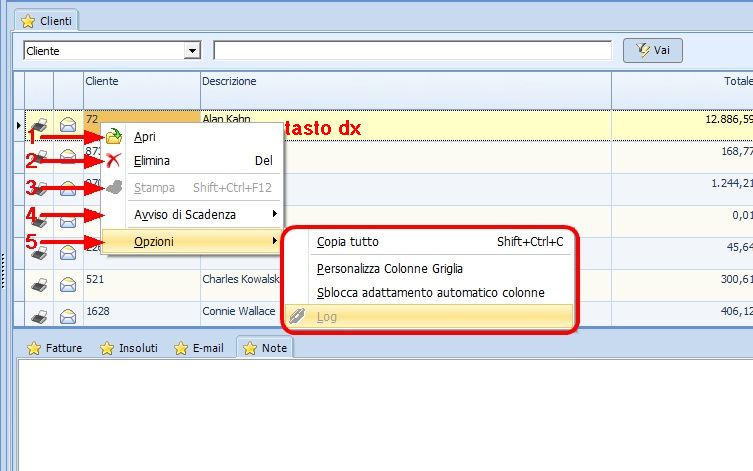Click the total value 1.244,21
Image resolution: width=753 pixels, height=471 pixels.
[x=732, y=183]
